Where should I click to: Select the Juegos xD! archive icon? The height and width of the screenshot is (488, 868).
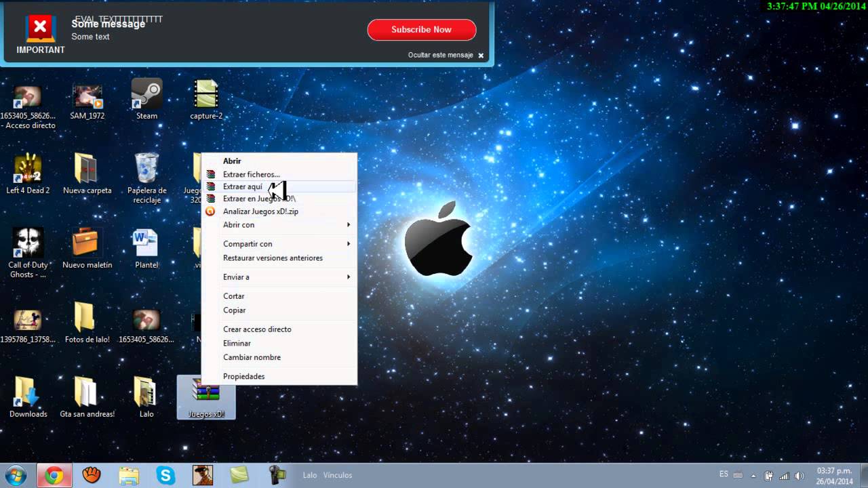point(206,398)
